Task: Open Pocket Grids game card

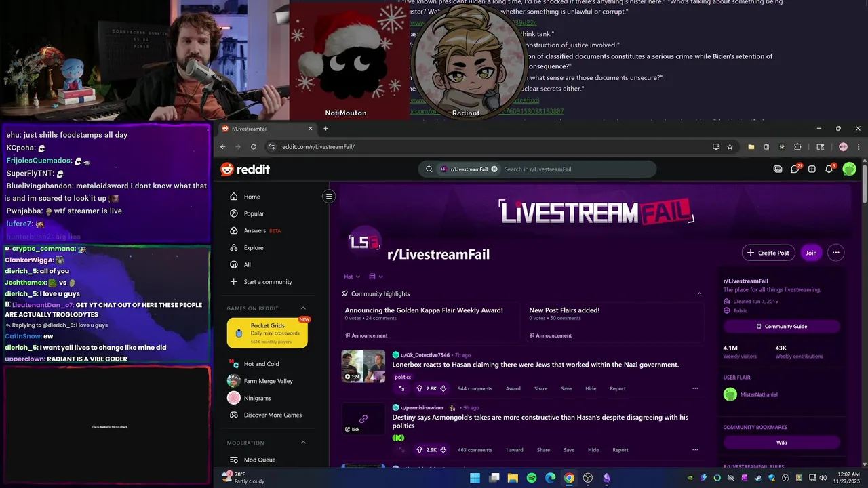Action: click(267, 333)
